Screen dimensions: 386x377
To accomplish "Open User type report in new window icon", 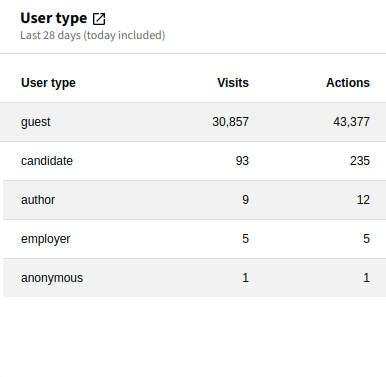I will pyautogui.click(x=99, y=19).
